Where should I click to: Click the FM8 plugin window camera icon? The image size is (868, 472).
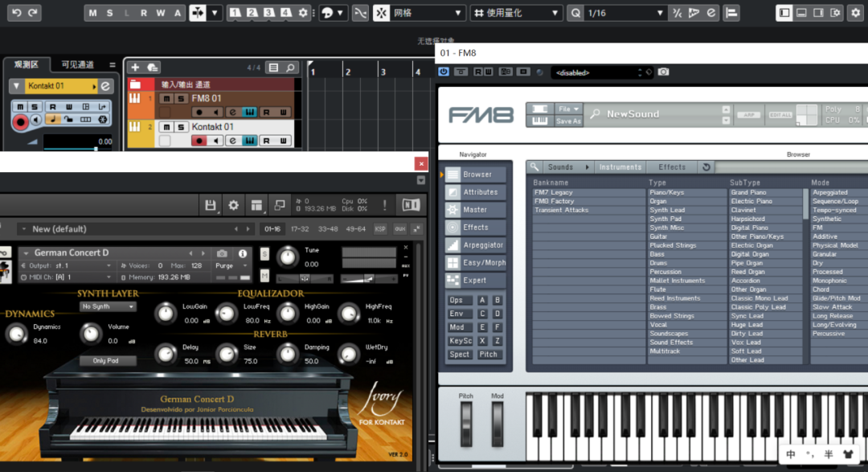click(663, 72)
